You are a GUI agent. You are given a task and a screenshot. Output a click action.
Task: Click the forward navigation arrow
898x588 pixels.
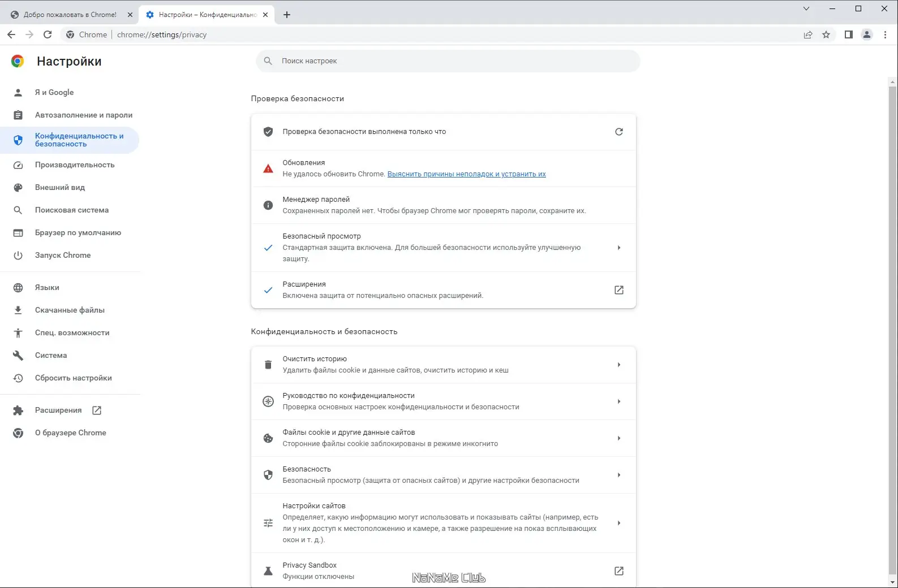[29, 34]
